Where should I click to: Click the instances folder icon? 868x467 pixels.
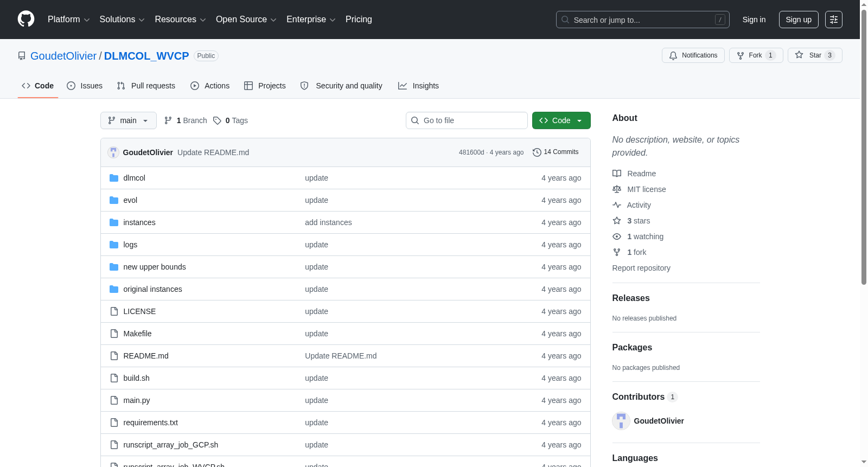pos(114,222)
